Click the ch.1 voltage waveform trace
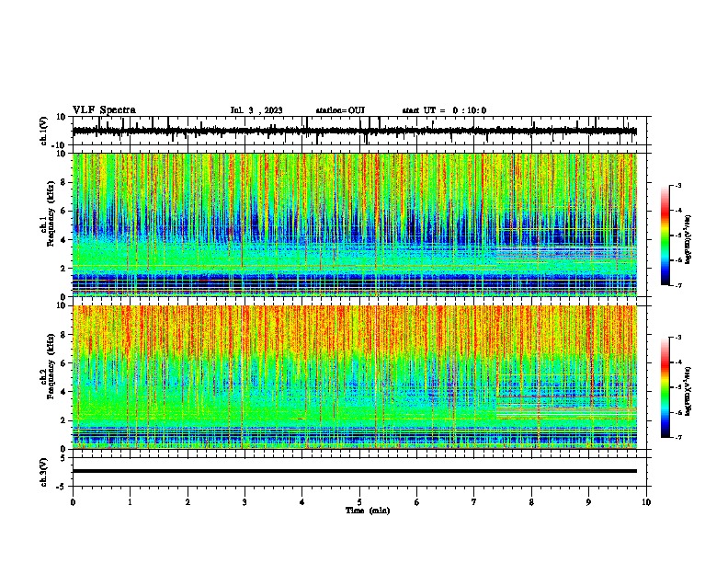The height and width of the screenshot is (563, 728). point(355,131)
